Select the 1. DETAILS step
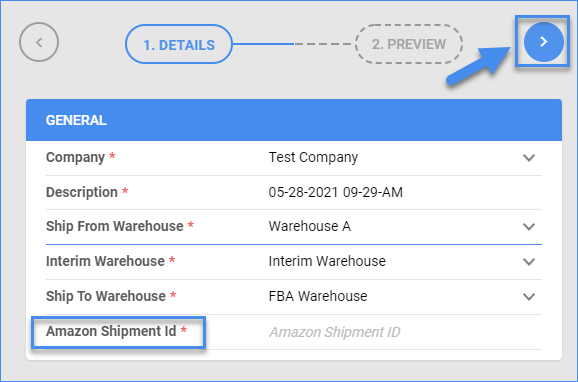 (x=179, y=44)
